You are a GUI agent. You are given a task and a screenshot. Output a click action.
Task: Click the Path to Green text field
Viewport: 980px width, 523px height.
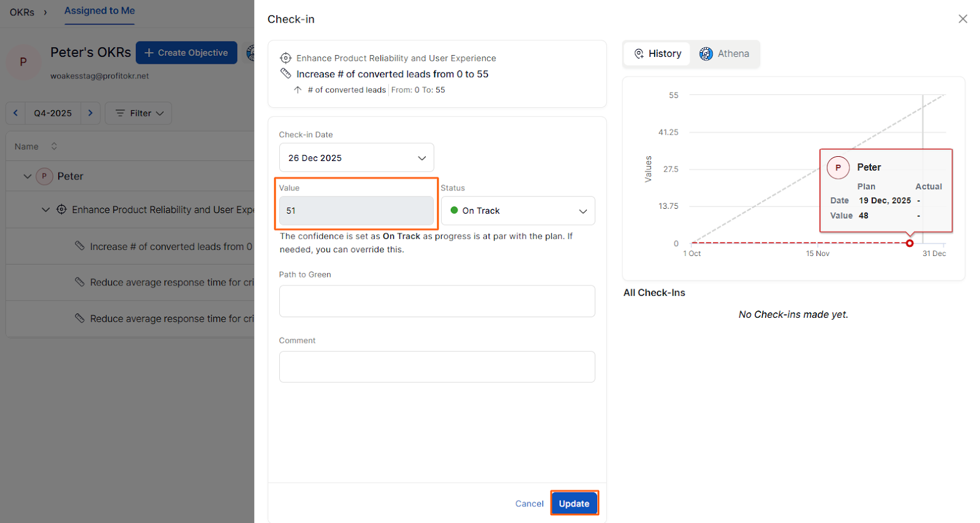(437, 301)
